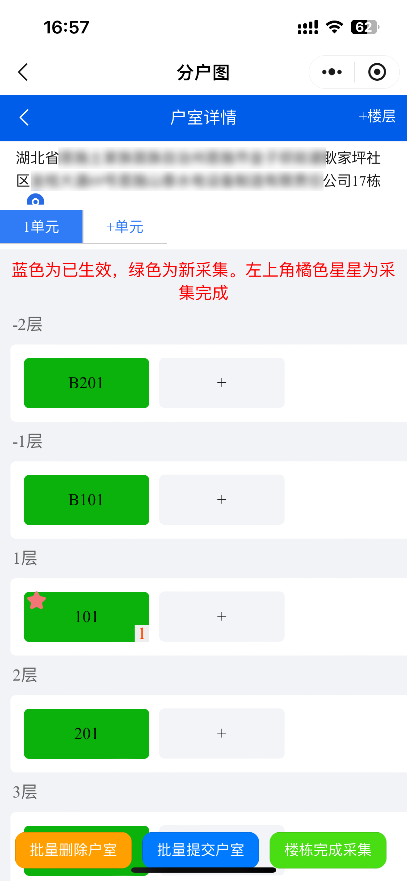Open room B201 details
The width and height of the screenshot is (407, 881).
click(x=86, y=383)
